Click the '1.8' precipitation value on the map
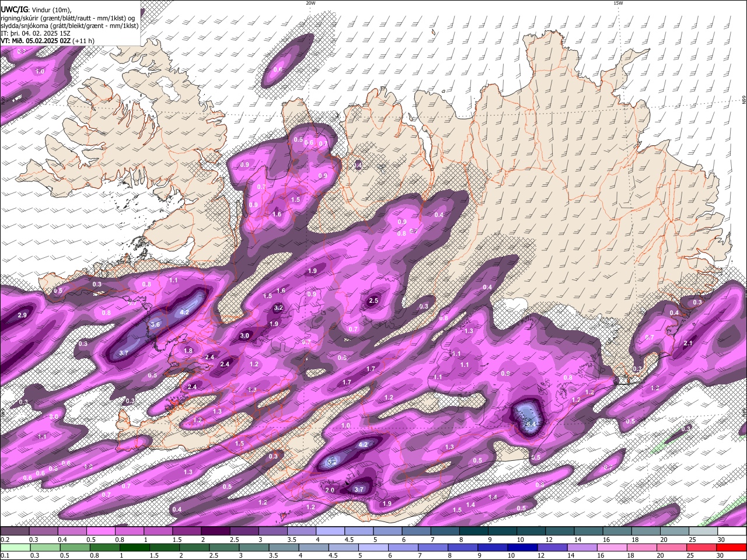 tap(188, 351)
